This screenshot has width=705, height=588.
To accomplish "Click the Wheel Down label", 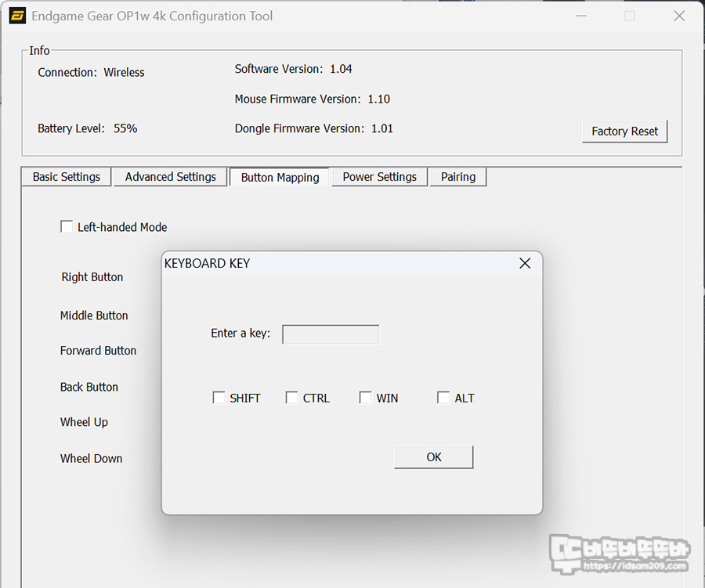I will (92, 459).
